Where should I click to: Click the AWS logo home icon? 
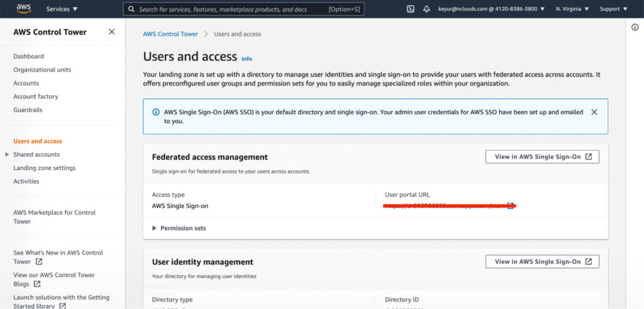(x=24, y=9)
